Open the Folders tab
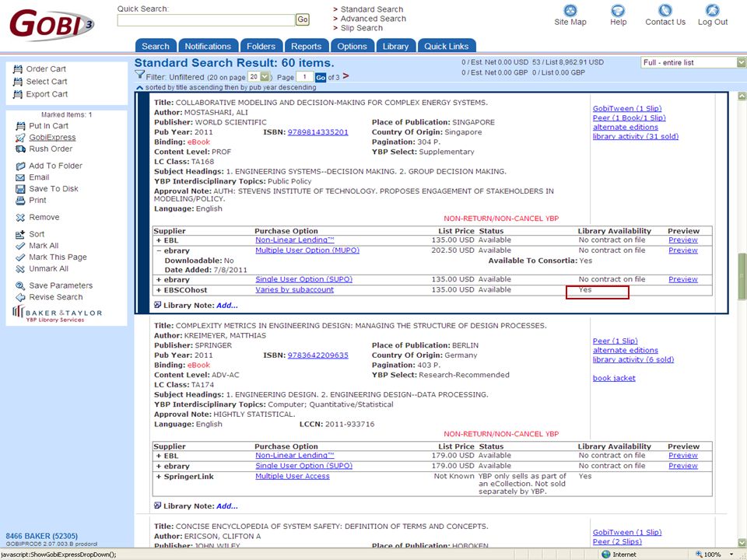This screenshot has width=747, height=560. [261, 46]
